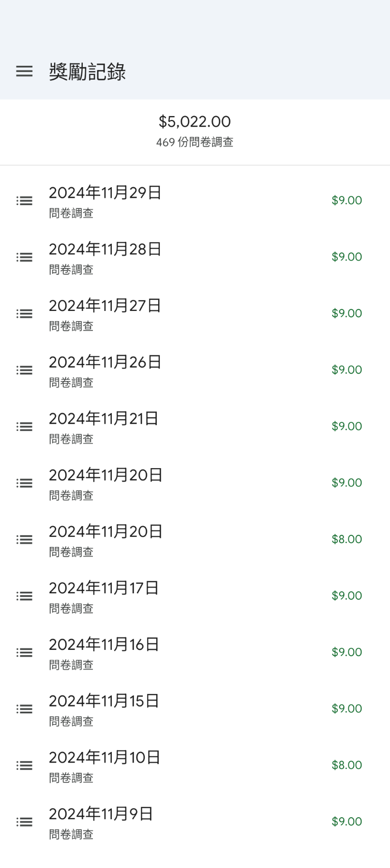
Task: Tap list icon for 2024年11月21日 survey
Action: point(24,427)
